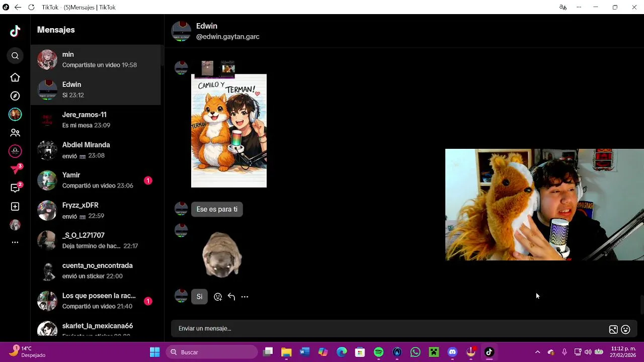644x362 pixels.
Task: Click the Upload plus icon in sidebar
Action: (x=15, y=207)
